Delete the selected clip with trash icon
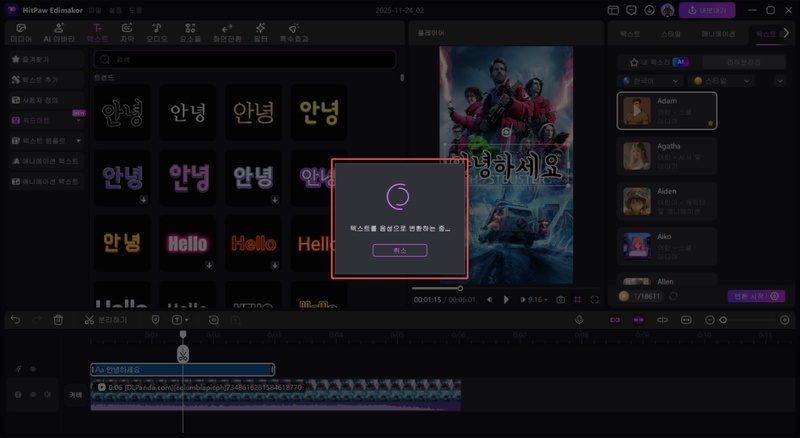This screenshot has width=800, height=438. tap(58, 320)
